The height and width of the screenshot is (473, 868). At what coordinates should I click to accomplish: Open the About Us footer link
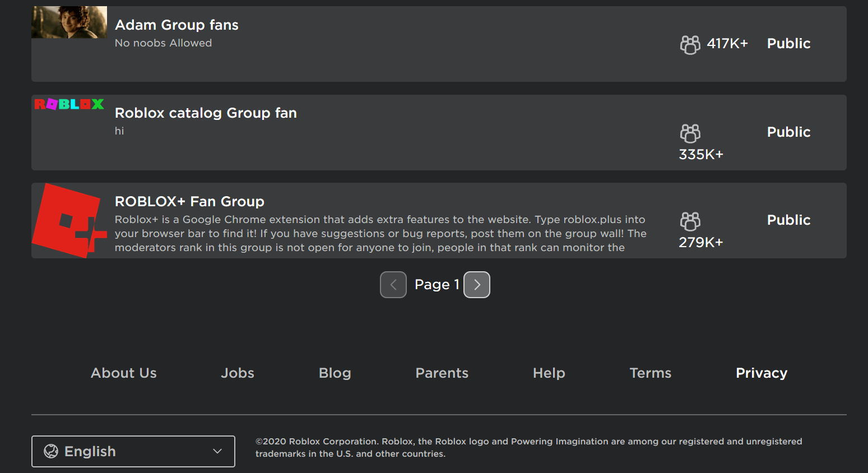pos(124,373)
